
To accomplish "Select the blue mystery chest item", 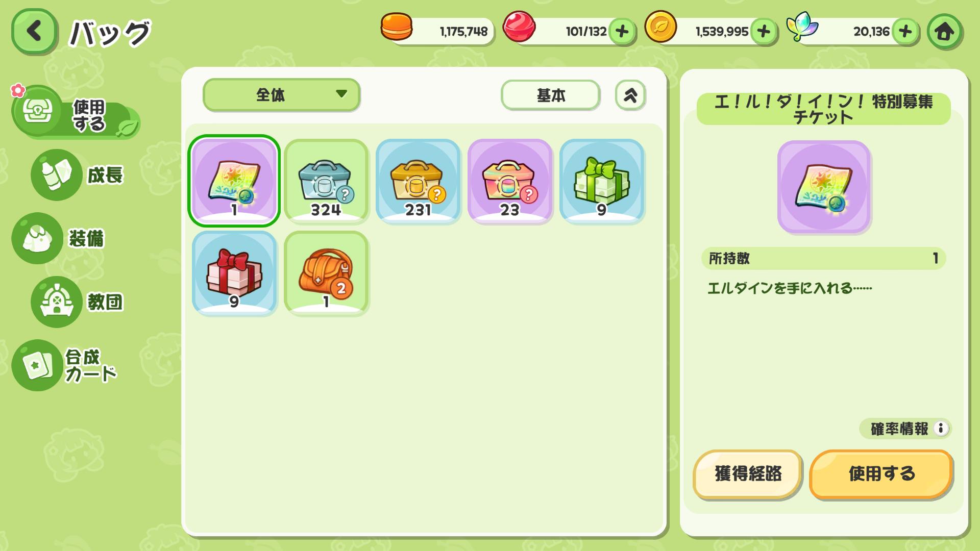I will pyautogui.click(x=326, y=181).
